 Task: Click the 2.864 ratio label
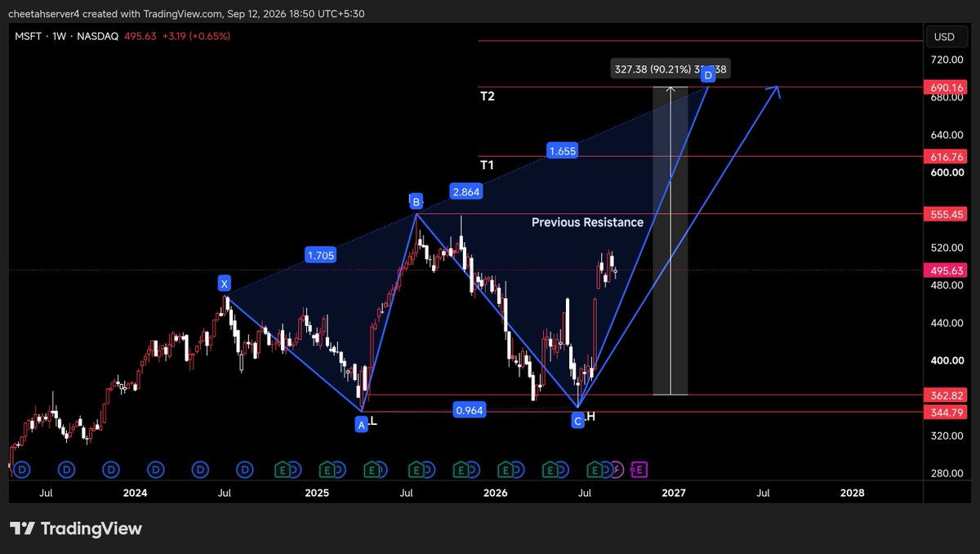click(x=465, y=192)
